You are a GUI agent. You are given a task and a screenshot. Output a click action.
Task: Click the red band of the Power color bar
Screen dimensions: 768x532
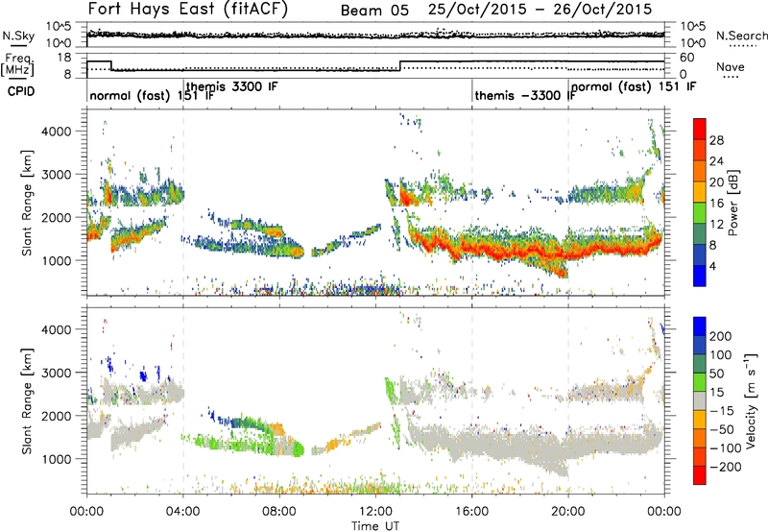700,130
